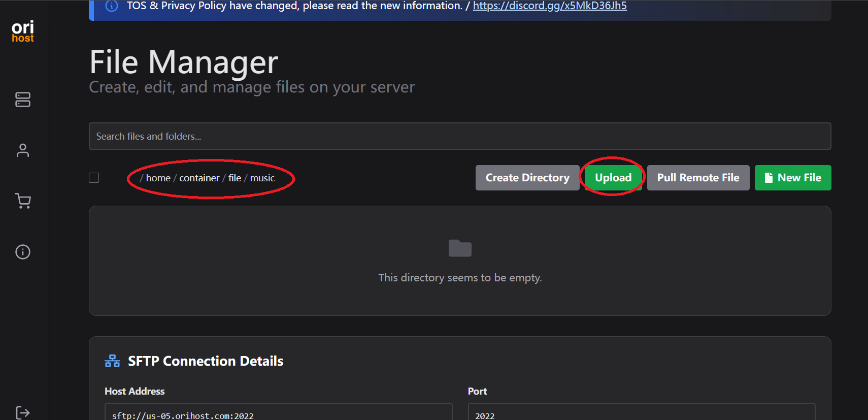
Task: Open the Discord invite link
Action: (x=550, y=6)
